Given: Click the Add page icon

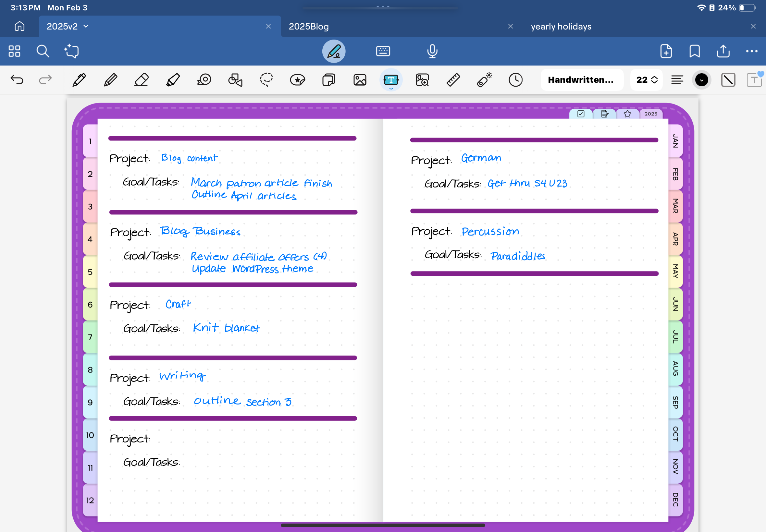Looking at the screenshot, I should [x=666, y=51].
